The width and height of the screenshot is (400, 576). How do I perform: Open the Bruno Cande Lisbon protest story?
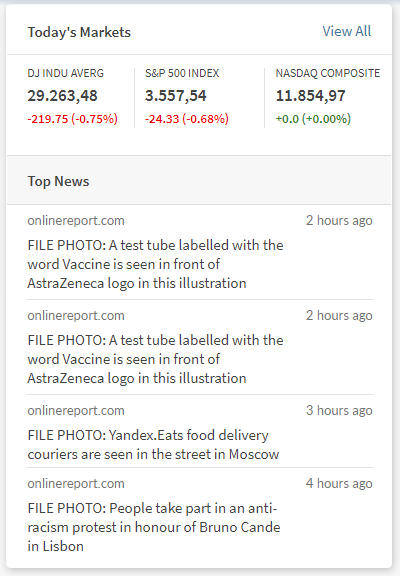pyautogui.click(x=154, y=527)
